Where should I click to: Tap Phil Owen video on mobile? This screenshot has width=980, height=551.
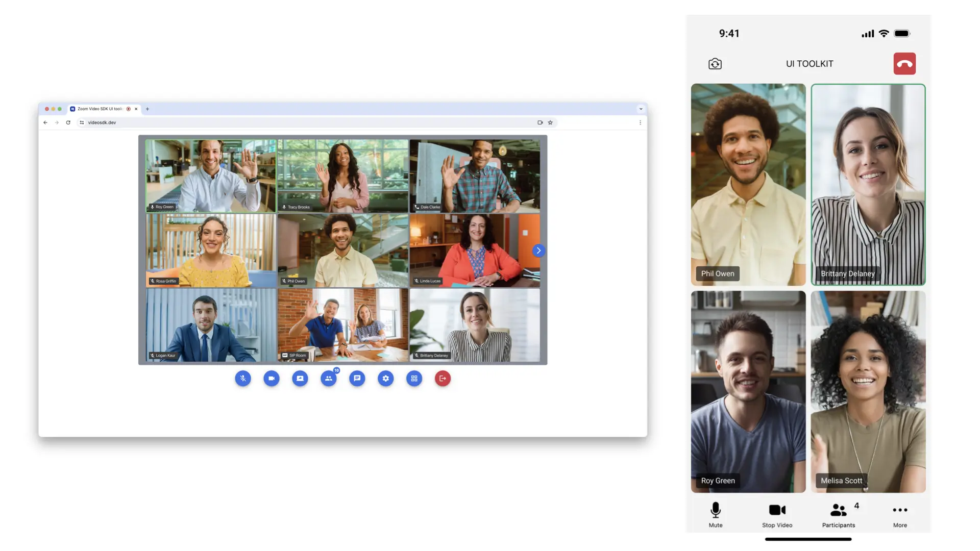(x=748, y=185)
